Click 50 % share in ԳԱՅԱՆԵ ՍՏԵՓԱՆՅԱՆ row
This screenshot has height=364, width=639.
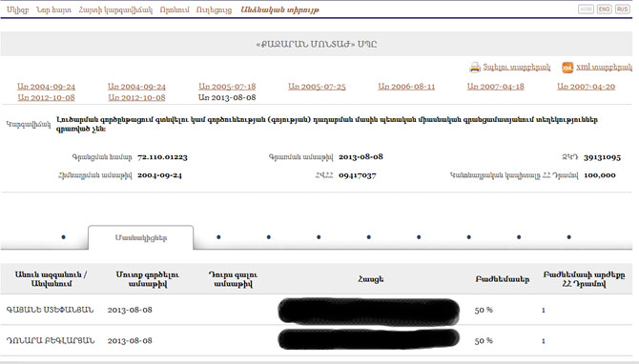point(484,310)
